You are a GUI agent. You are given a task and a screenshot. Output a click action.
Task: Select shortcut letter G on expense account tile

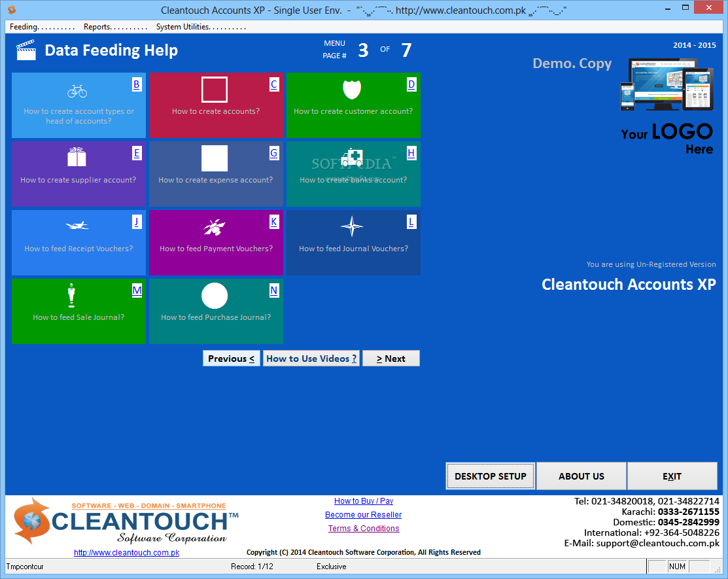pyautogui.click(x=274, y=153)
